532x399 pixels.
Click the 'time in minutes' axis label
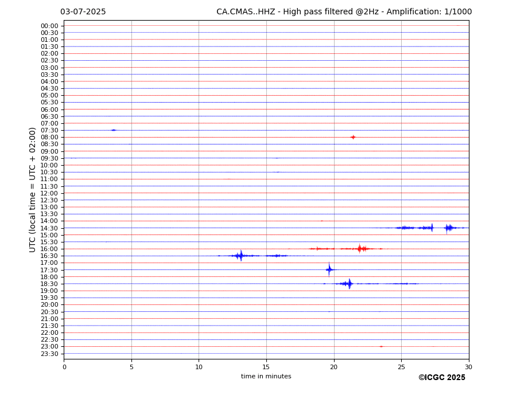[266, 376]
